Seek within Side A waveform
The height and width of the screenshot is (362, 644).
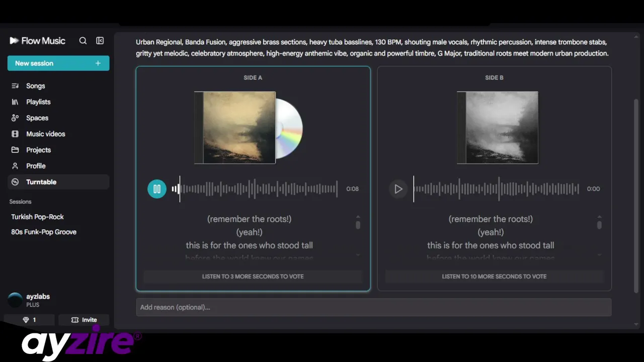255,189
